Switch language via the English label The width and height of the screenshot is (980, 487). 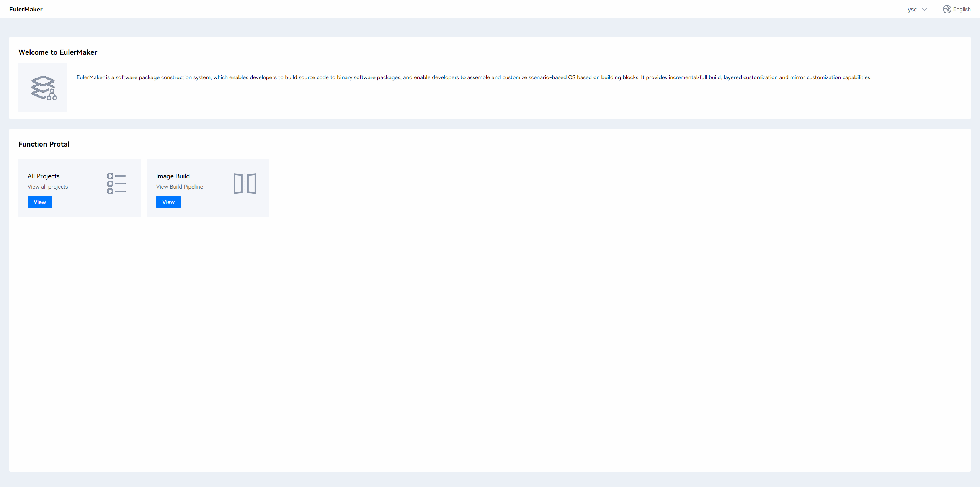click(962, 9)
